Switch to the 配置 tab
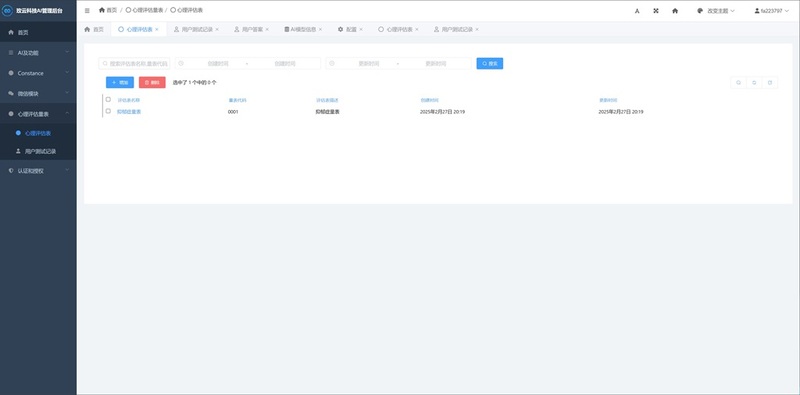The width and height of the screenshot is (800, 395). pos(352,29)
